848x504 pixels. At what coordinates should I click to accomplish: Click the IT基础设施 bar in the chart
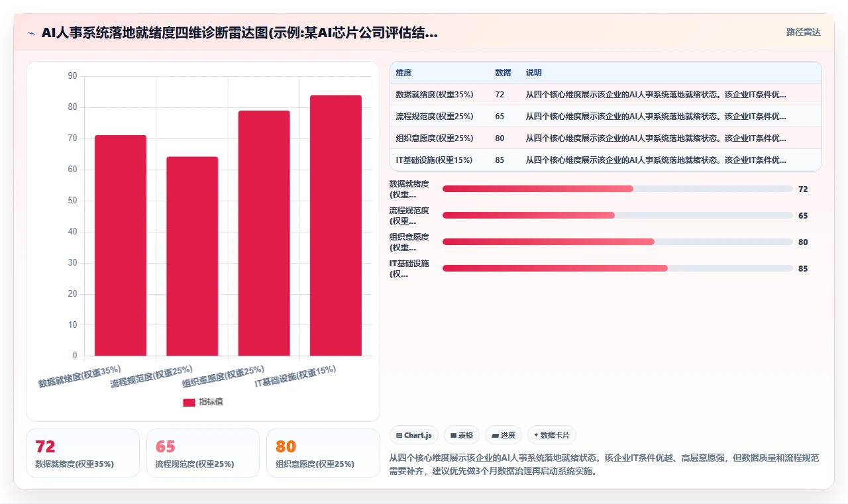(336, 226)
